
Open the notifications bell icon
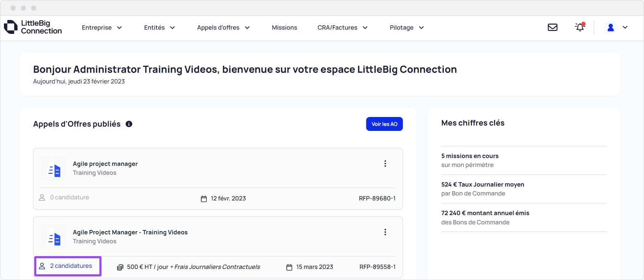[580, 27]
